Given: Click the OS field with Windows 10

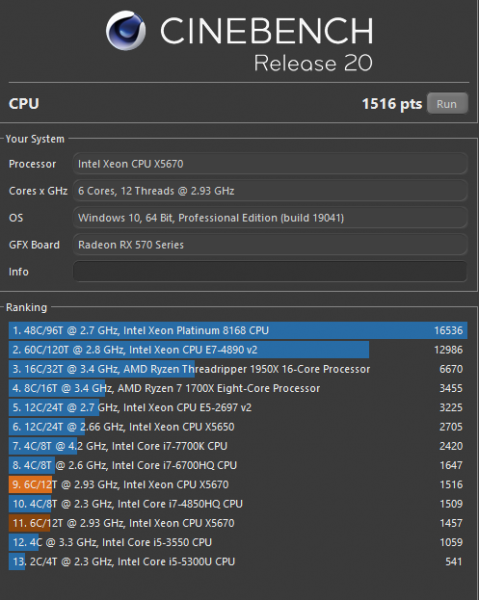Looking at the screenshot, I should point(270,218).
